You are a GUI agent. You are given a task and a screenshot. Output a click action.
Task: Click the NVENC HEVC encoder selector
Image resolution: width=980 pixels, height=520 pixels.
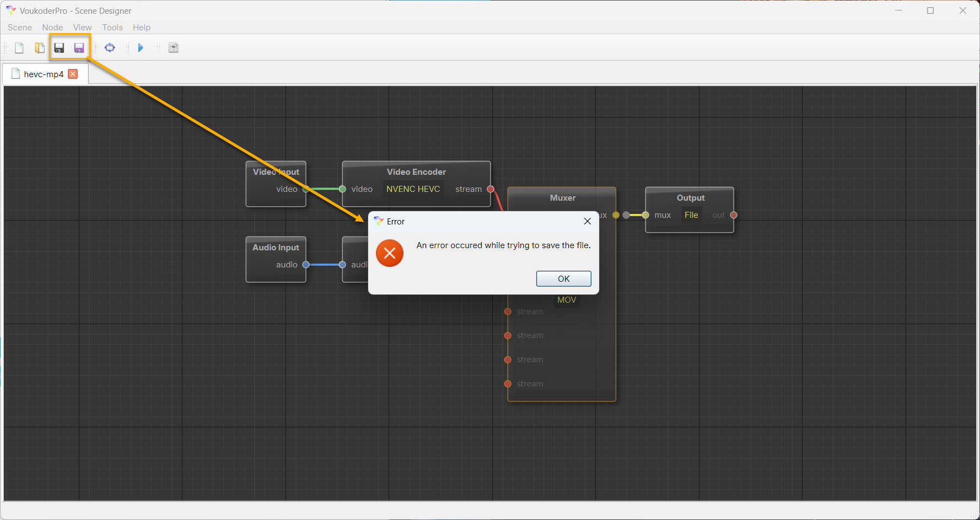coord(413,189)
